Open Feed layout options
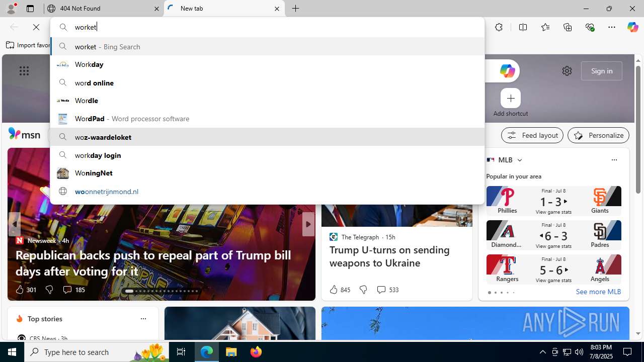This screenshot has width=644, height=362. [x=532, y=135]
